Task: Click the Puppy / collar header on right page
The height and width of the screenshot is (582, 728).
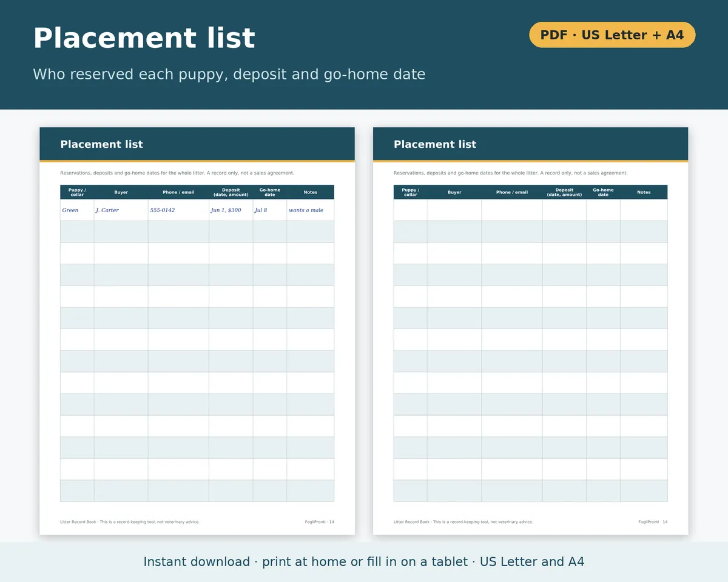Action: 411,192
